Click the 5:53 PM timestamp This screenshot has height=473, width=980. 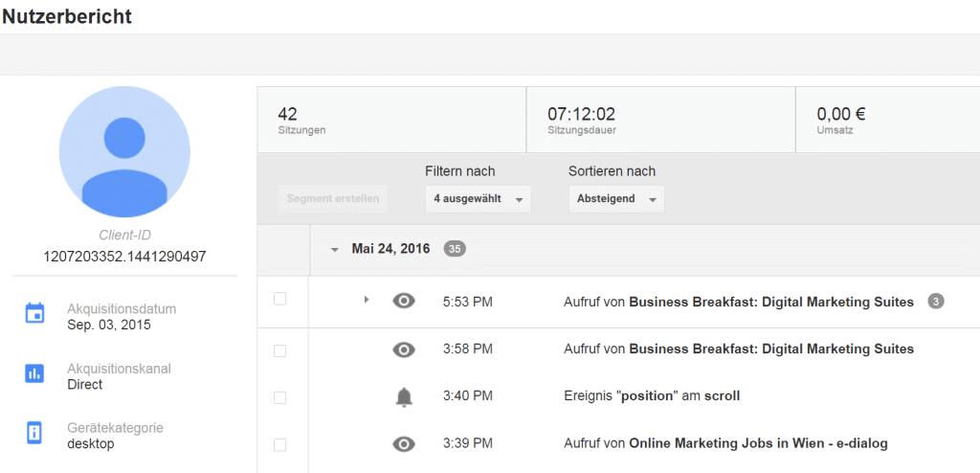pos(467,303)
